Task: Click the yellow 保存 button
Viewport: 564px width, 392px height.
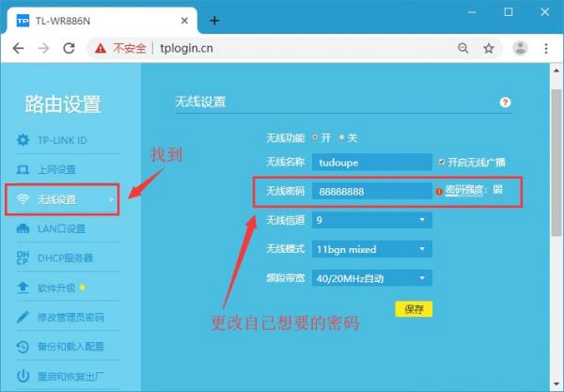Action: pyautogui.click(x=414, y=308)
